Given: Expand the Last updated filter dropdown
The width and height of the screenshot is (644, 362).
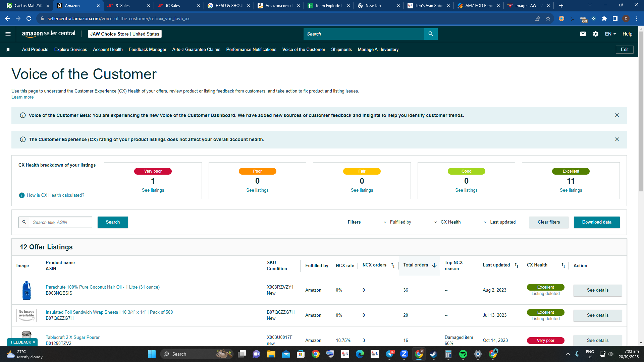Looking at the screenshot, I should pos(499,222).
